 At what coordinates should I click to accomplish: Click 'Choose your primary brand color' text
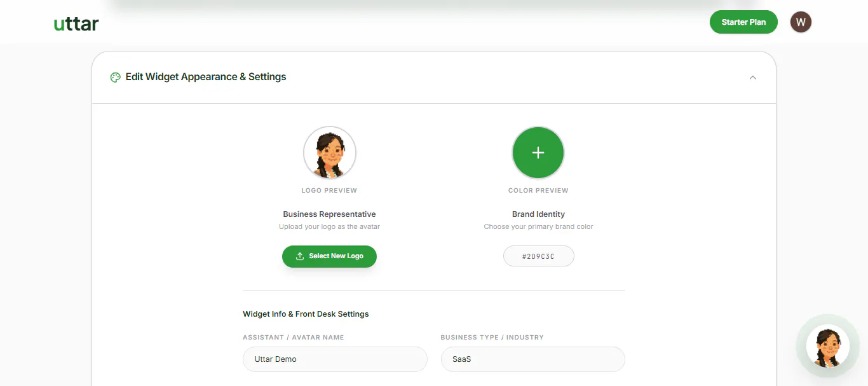(x=538, y=226)
